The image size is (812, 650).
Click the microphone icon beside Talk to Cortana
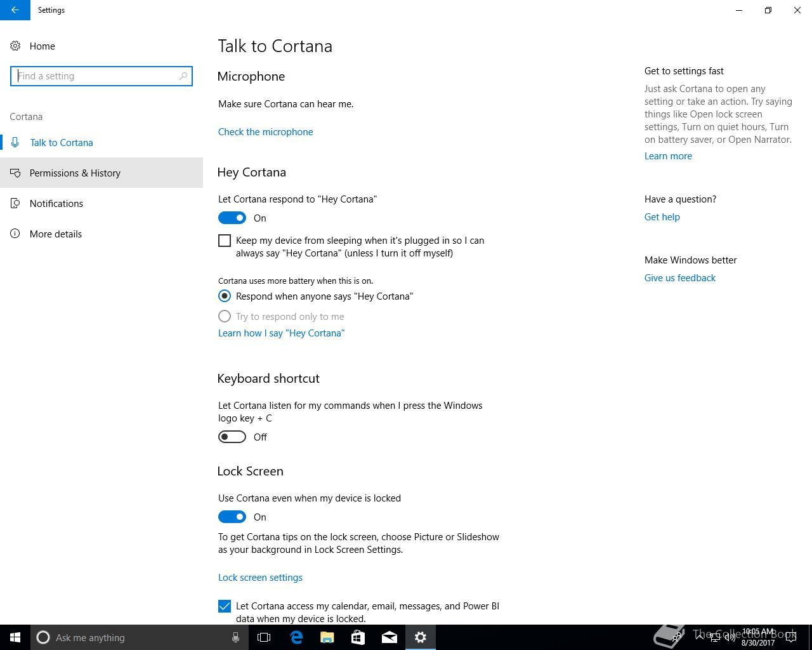15,142
